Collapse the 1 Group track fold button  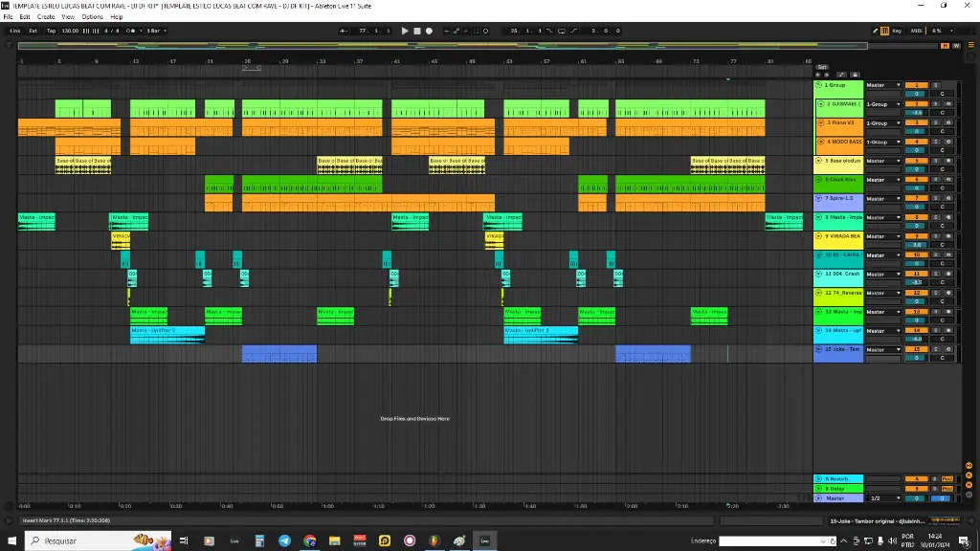(818, 85)
